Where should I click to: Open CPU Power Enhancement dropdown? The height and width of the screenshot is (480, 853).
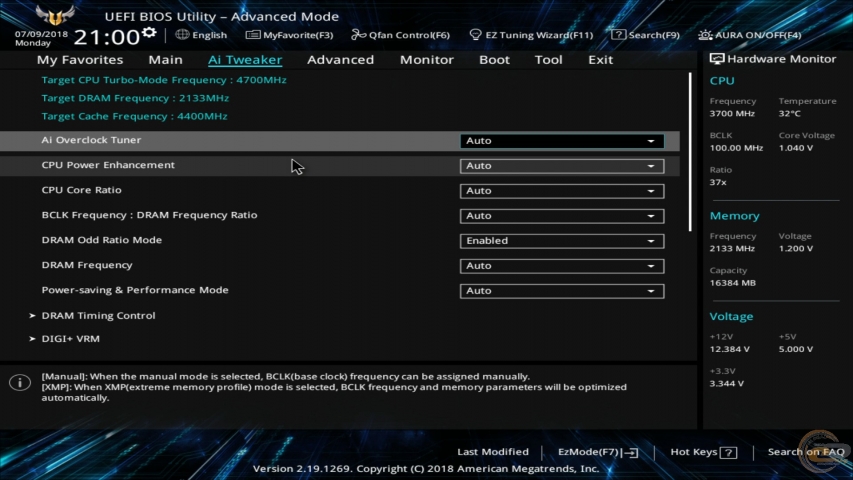coord(562,166)
